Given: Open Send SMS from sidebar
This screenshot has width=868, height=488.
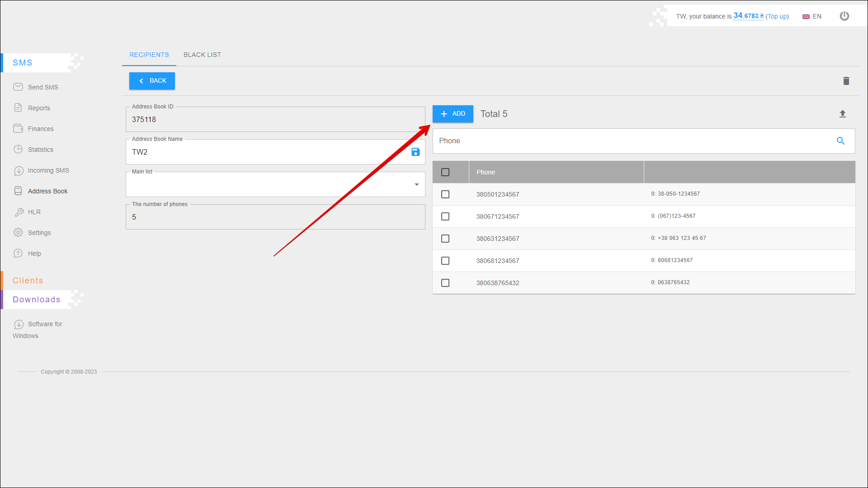Looking at the screenshot, I should tap(42, 87).
